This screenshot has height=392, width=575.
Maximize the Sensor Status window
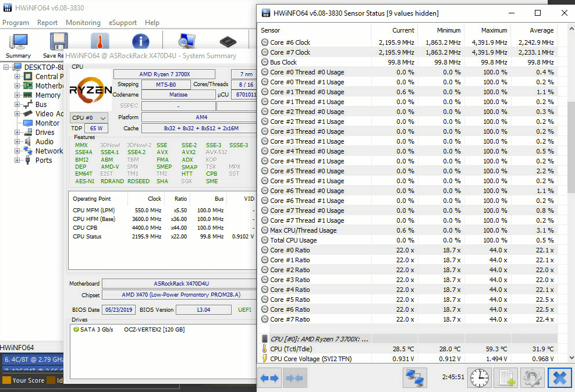(538, 13)
